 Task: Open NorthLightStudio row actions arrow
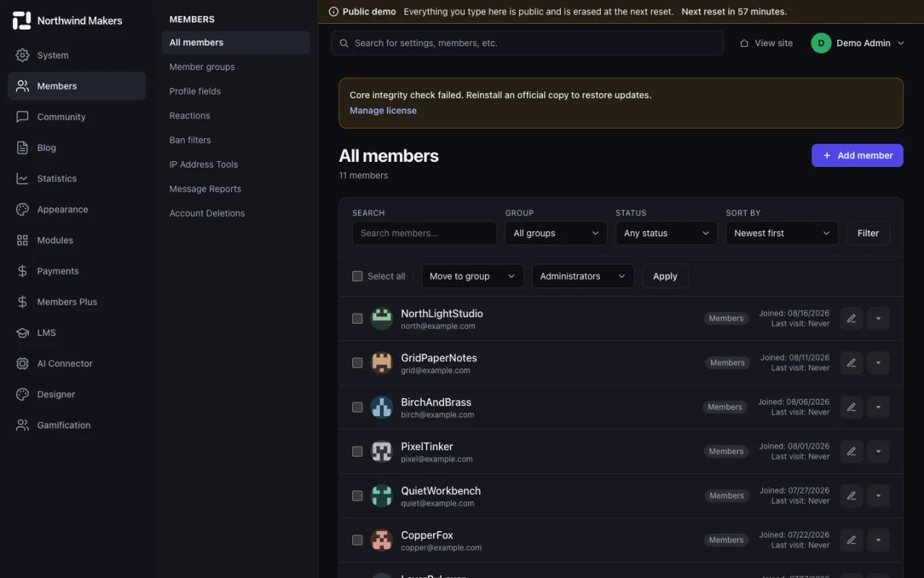(879, 319)
